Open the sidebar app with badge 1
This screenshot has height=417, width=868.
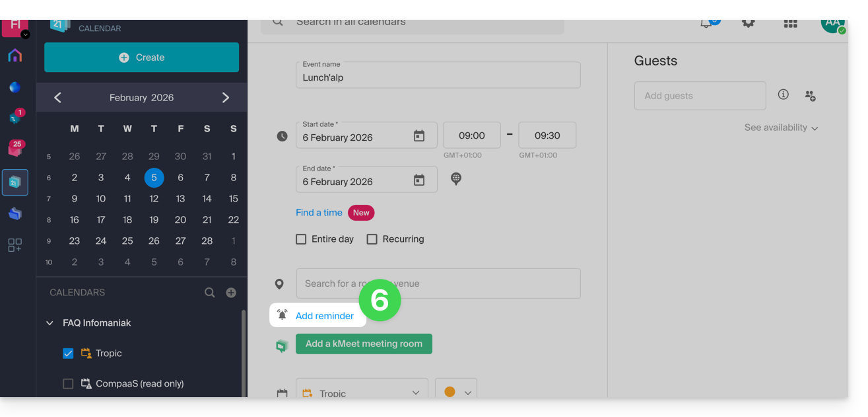[15, 117]
